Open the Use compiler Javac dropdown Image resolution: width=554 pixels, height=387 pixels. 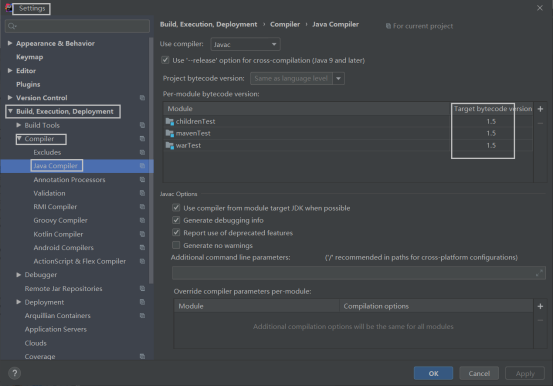point(245,45)
